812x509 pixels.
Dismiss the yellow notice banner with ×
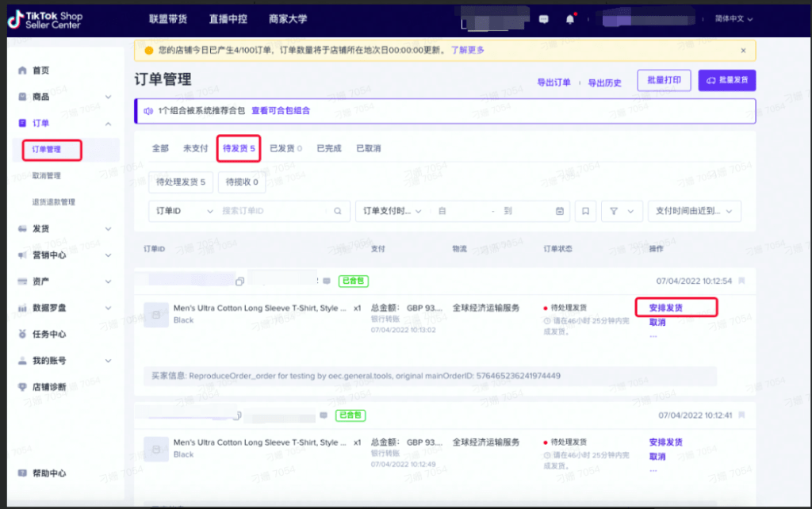(x=743, y=50)
